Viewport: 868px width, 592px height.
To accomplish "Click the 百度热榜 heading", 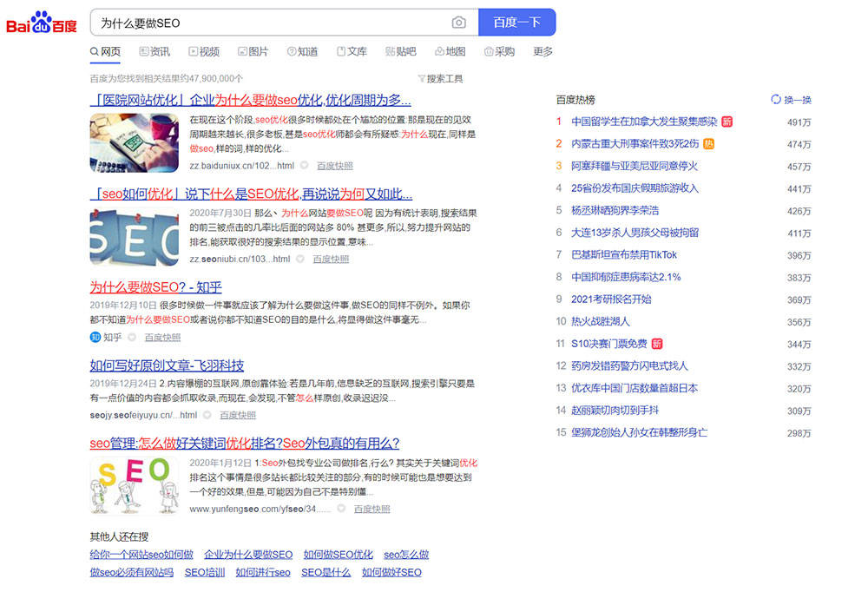I will [575, 100].
